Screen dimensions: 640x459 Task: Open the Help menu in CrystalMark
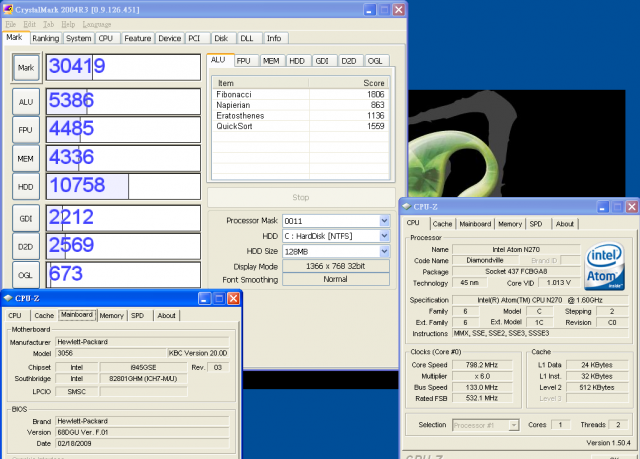[68, 24]
